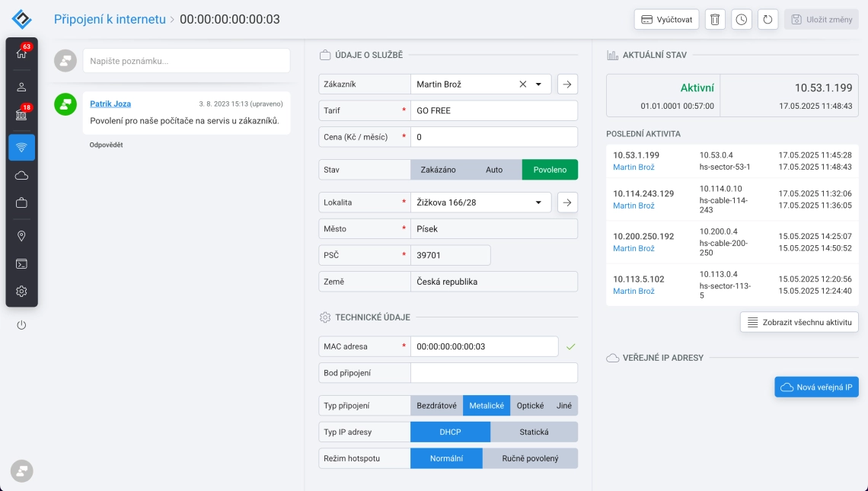Open history clock icon in top toolbar
This screenshot has height=491, width=868.
tap(741, 20)
